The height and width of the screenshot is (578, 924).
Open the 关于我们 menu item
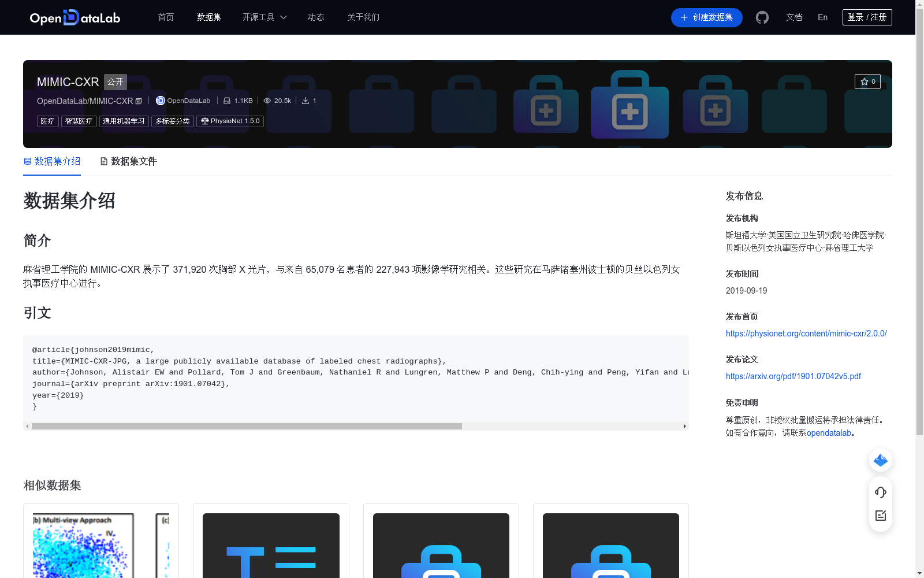pyautogui.click(x=363, y=17)
